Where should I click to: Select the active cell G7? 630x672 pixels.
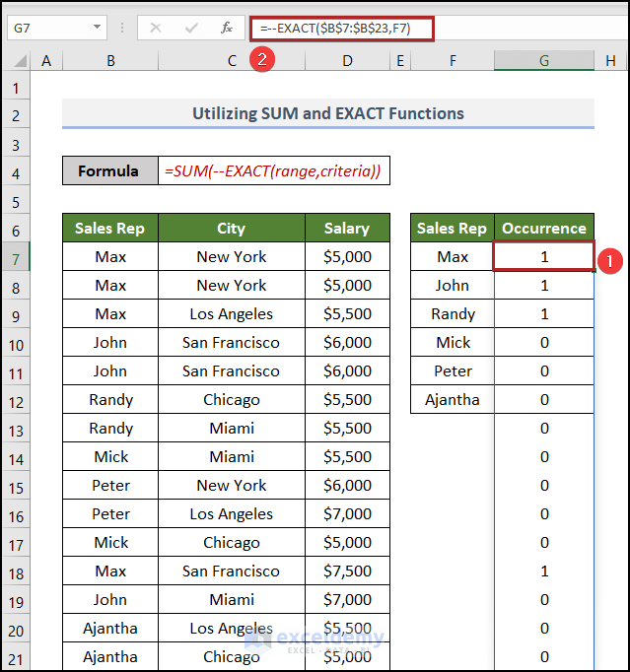[x=543, y=257]
